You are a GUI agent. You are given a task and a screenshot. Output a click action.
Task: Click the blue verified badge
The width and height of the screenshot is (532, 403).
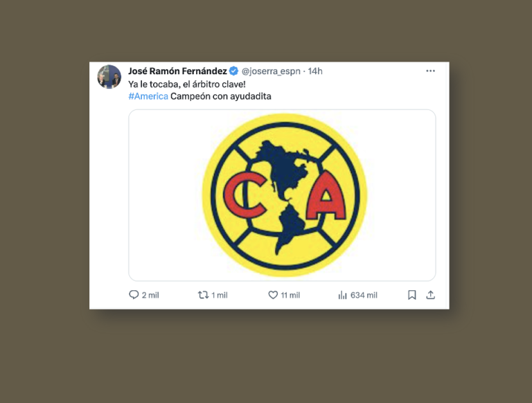(x=233, y=71)
